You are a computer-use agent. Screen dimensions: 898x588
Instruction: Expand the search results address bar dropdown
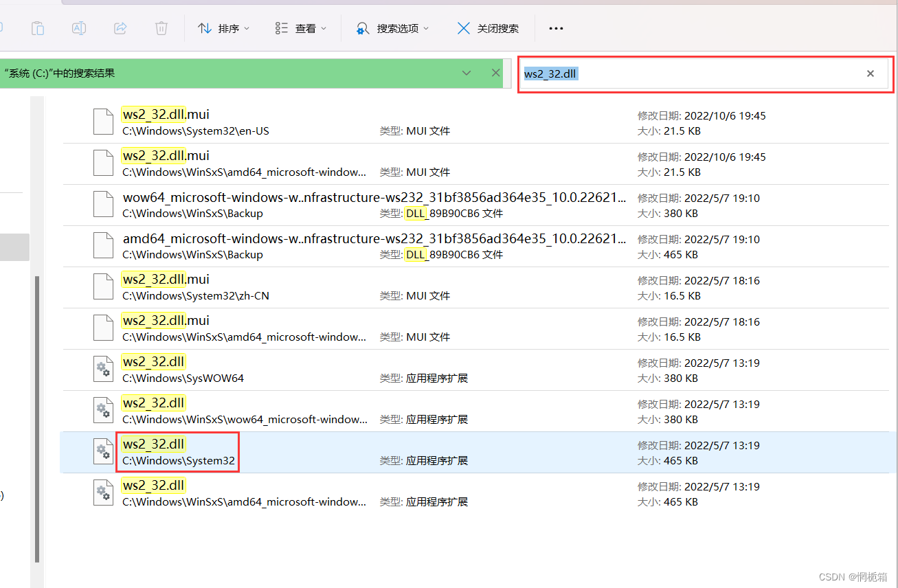467,72
